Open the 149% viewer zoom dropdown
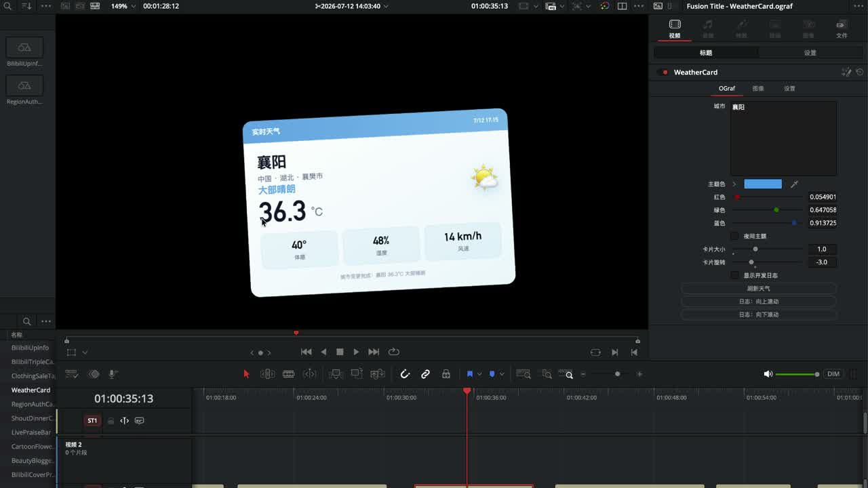 click(x=123, y=6)
